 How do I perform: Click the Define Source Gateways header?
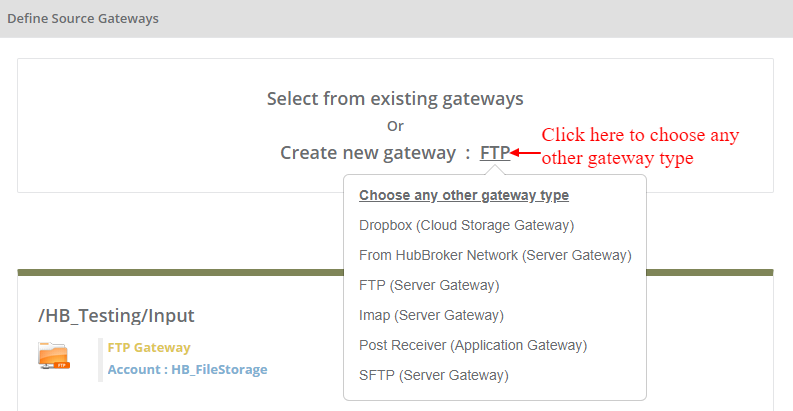coord(83,18)
